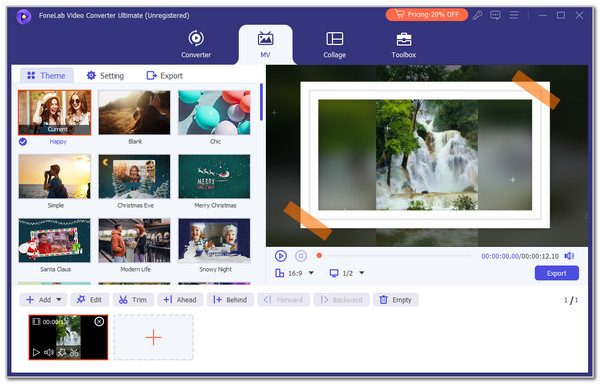Click the Edit button

90,299
